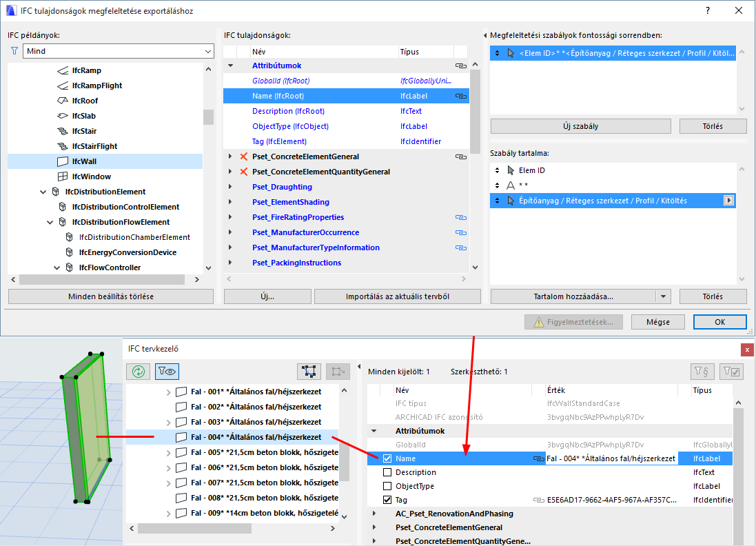Click the assign-relations toolbar icon in IFC tervkezelő
The height and width of the screenshot is (546, 756).
click(x=338, y=372)
